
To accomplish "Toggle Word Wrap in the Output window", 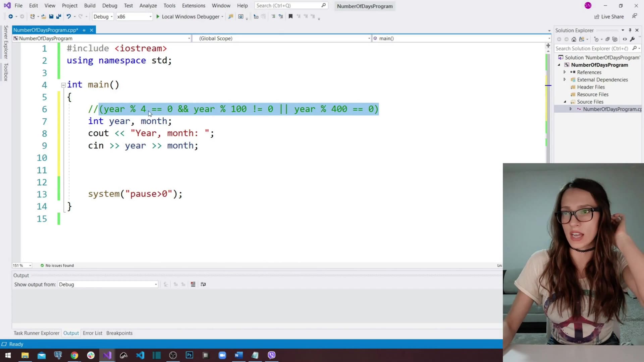I will pyautogui.click(x=203, y=284).
